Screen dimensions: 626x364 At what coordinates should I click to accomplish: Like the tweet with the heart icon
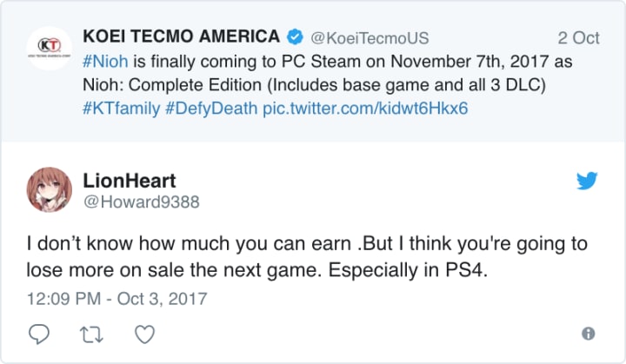[146, 334]
